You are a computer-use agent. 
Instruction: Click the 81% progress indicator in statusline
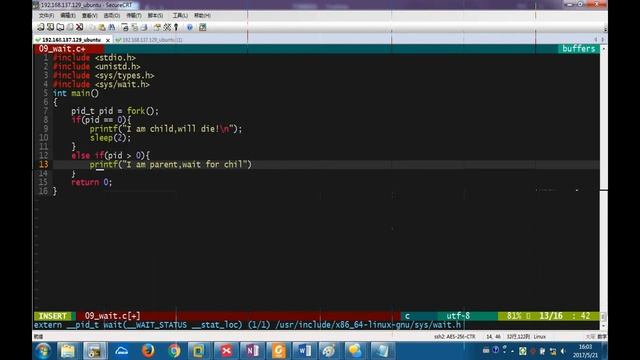coord(514,316)
